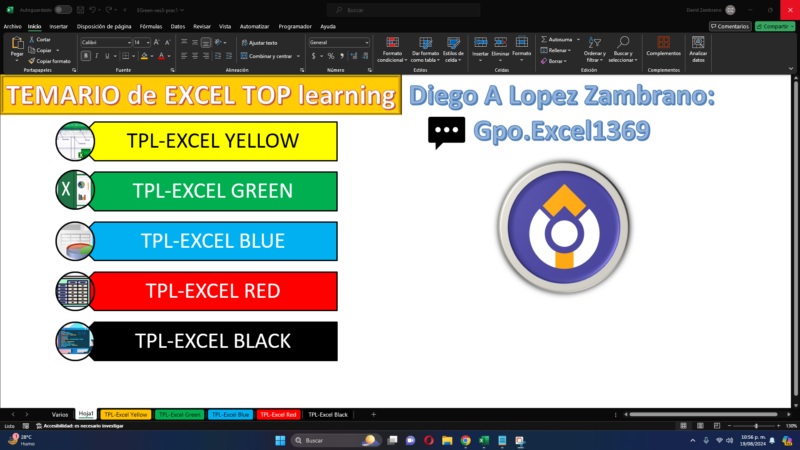Click Analizar datos

(x=698, y=49)
